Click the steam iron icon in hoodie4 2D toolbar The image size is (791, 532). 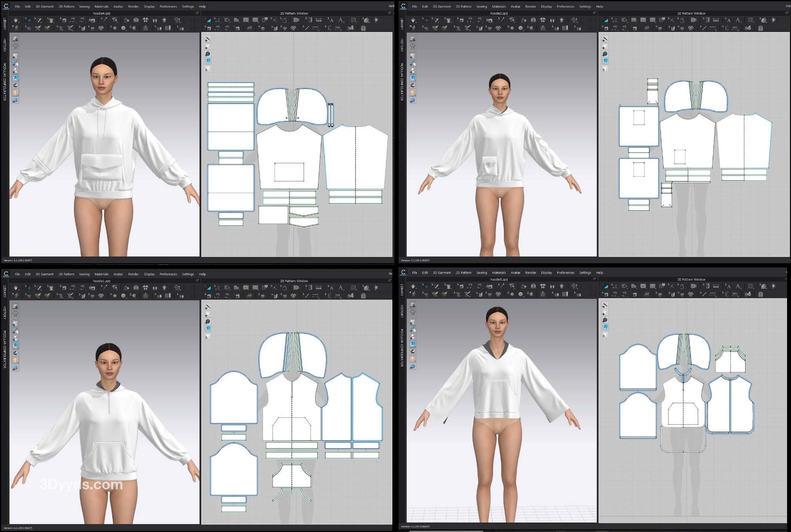(250, 28)
